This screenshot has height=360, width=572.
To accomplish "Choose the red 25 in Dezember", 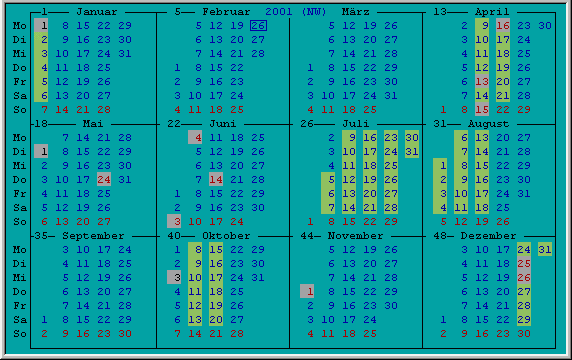I will (524, 263).
